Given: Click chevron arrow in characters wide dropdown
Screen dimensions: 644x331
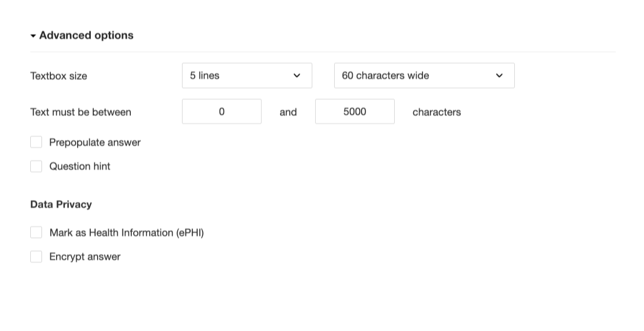Looking at the screenshot, I should (499, 76).
